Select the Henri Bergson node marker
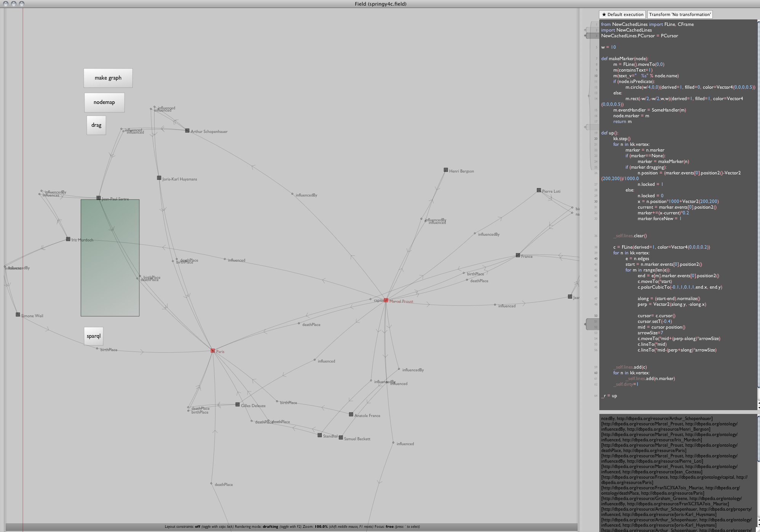The width and height of the screenshot is (760, 532). point(445,170)
